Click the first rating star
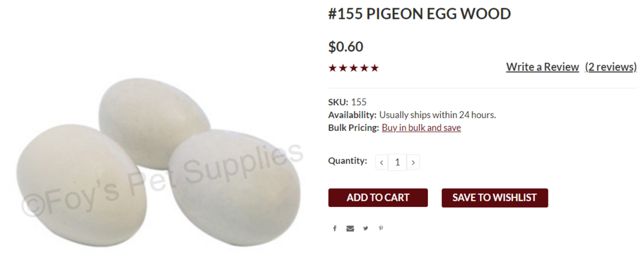644x258 pixels. [x=332, y=68]
